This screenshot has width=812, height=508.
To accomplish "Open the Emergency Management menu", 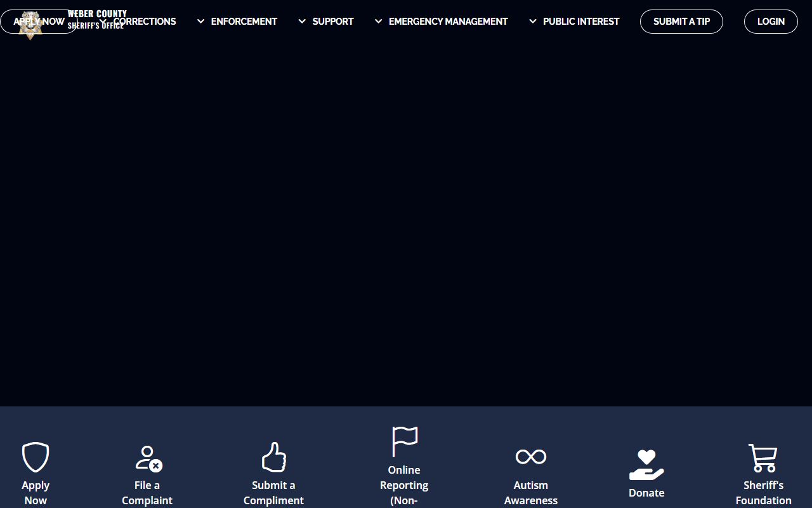I will tap(448, 21).
